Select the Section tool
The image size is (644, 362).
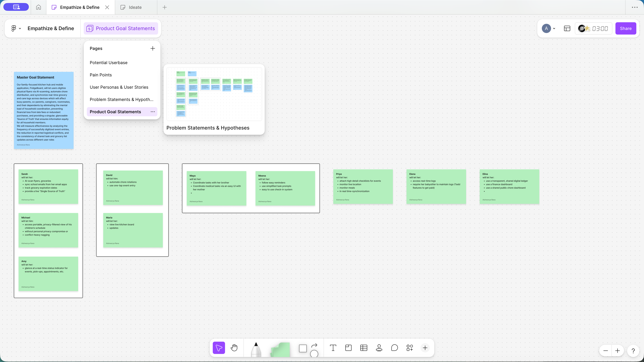pos(348,348)
